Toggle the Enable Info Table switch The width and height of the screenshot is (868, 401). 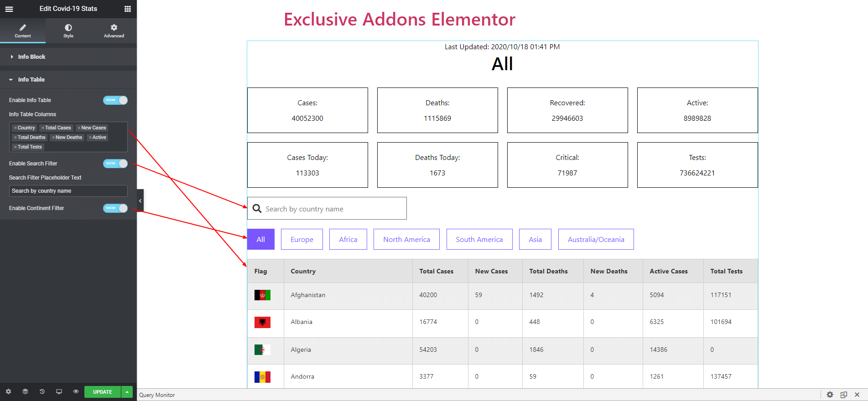[x=115, y=100]
